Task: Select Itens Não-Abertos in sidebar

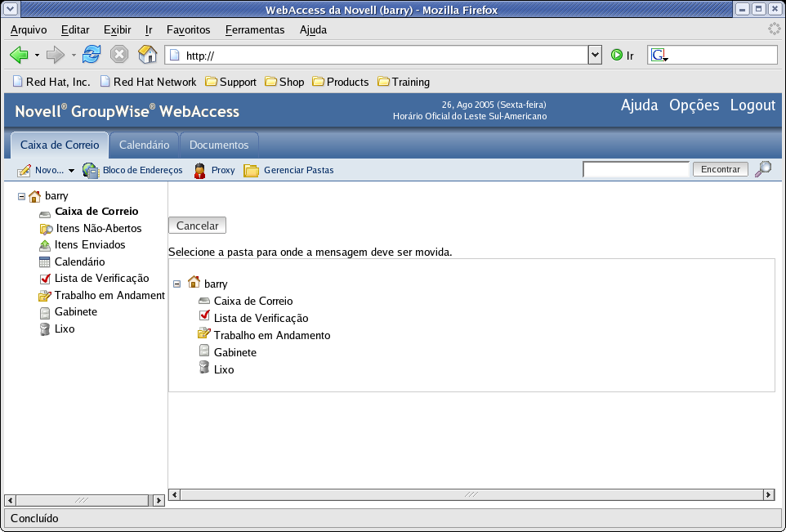Action: 99,229
